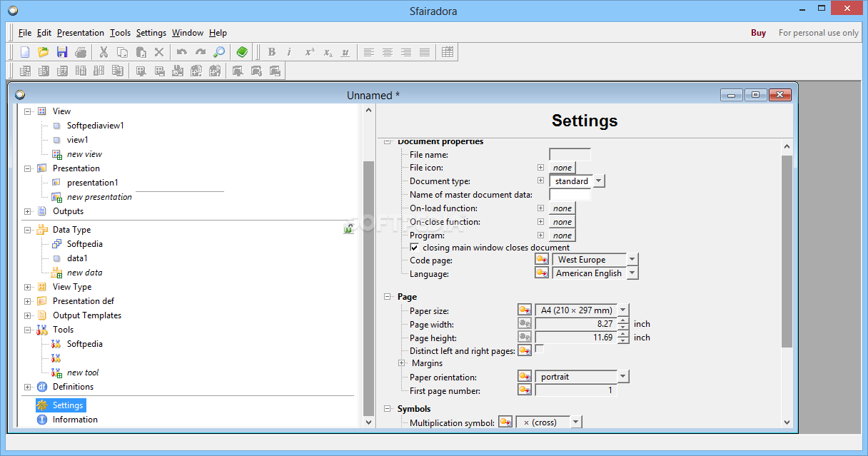This screenshot has height=456, width=868.
Task: Open the File menu
Action: coord(25,33)
